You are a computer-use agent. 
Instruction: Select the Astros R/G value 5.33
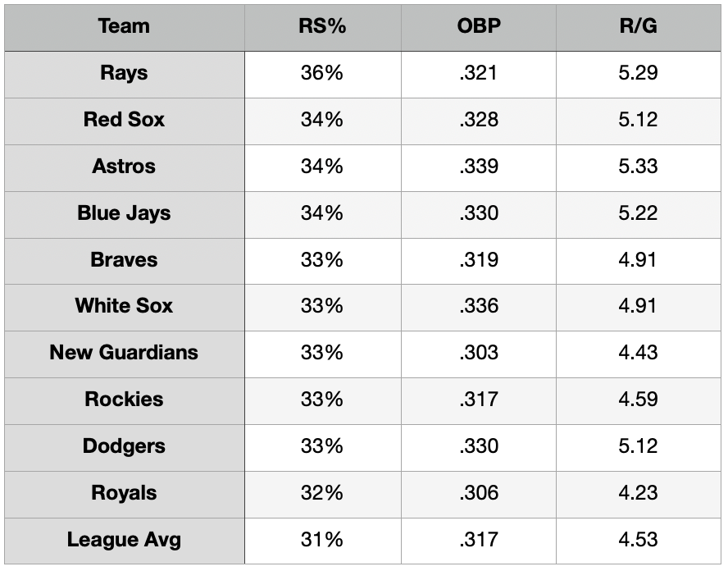[x=639, y=167]
